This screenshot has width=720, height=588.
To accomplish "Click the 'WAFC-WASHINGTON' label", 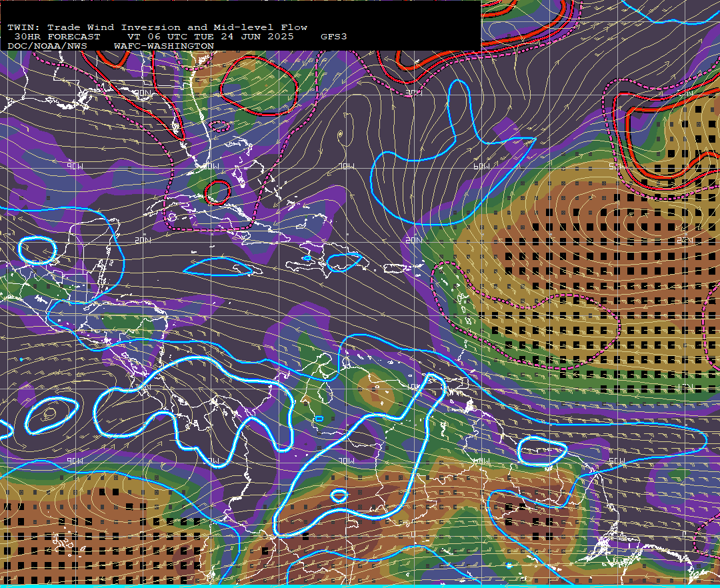I will click(x=164, y=47).
